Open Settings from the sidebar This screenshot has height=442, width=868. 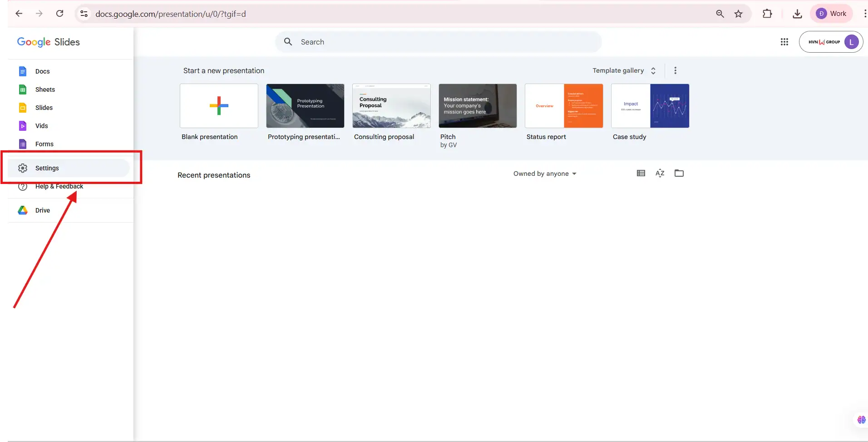tap(47, 168)
